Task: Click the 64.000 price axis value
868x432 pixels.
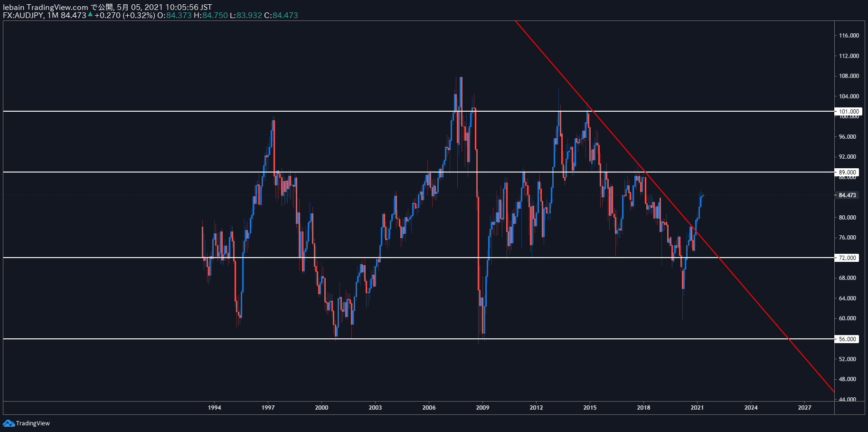Action: [x=848, y=298]
